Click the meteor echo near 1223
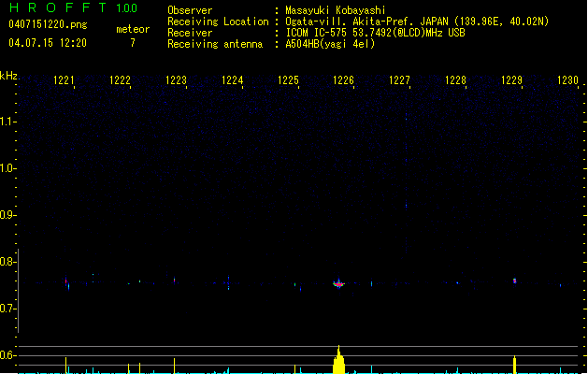588x374 pixels. pyautogui.click(x=175, y=280)
